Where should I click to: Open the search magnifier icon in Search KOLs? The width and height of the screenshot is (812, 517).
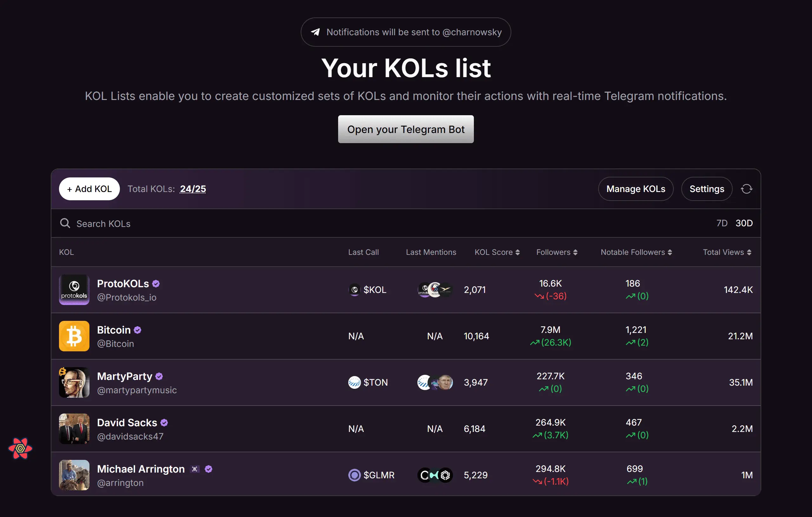tap(65, 223)
